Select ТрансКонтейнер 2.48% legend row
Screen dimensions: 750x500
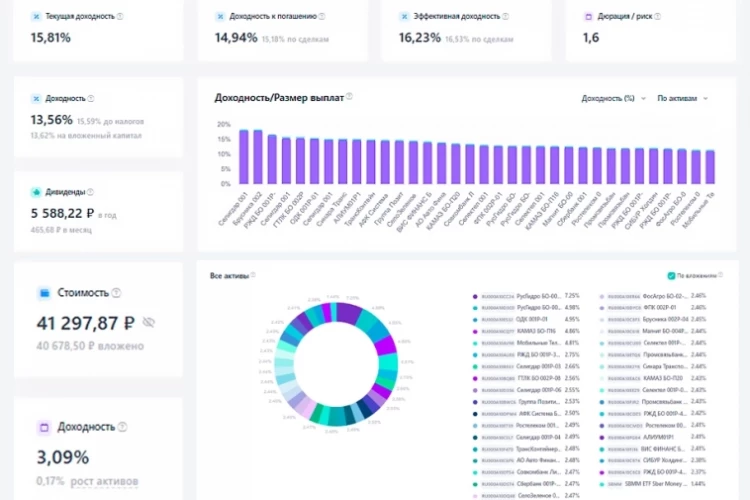pos(526,449)
